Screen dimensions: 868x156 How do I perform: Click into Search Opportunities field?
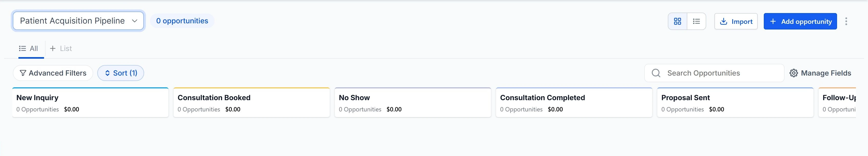721,73
